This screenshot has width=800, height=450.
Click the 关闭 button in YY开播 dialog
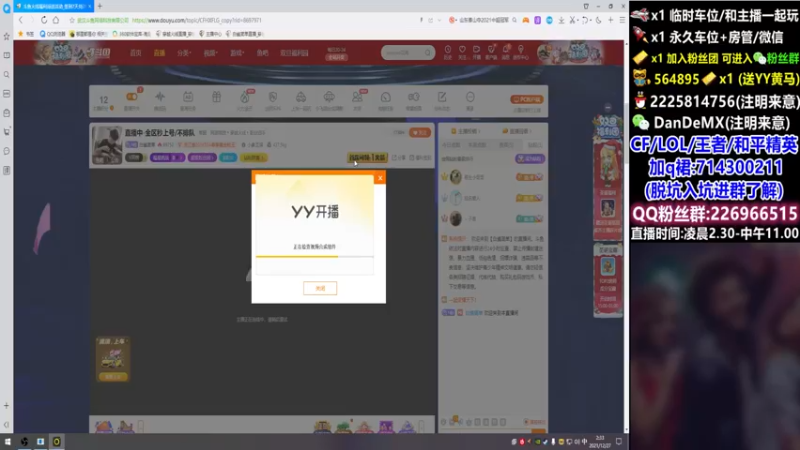320,288
